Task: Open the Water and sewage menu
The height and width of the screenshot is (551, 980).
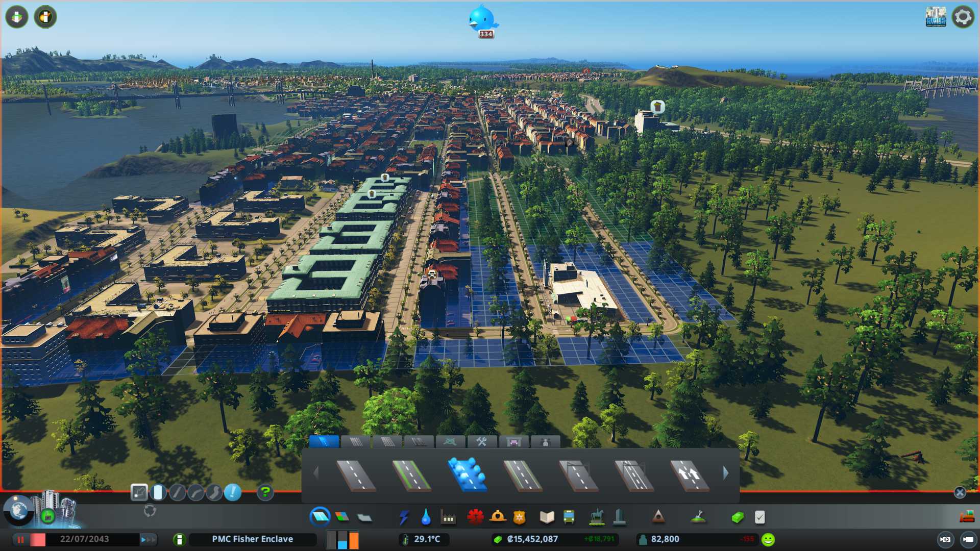Action: 426,517
